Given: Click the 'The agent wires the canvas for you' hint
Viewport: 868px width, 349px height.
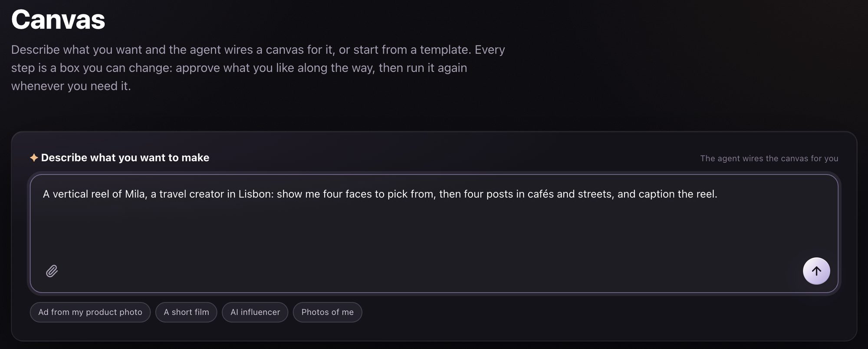Looking at the screenshot, I should (x=769, y=159).
